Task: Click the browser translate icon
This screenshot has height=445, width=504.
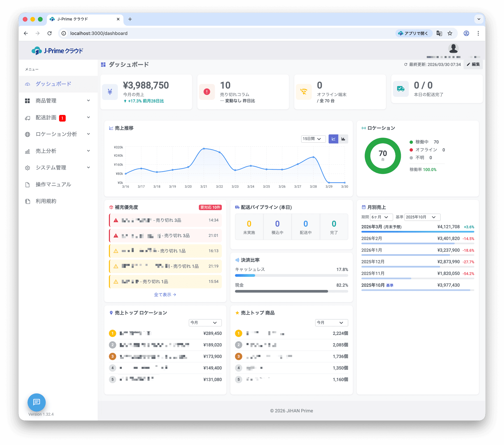Action: (439, 33)
